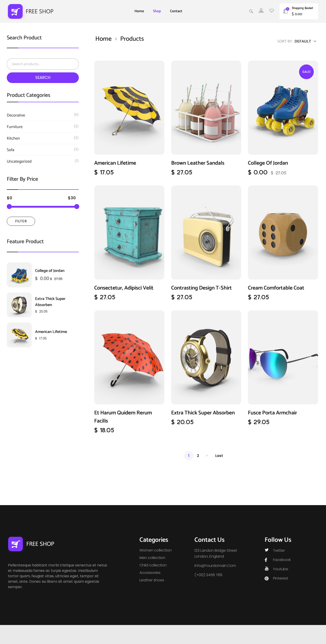This screenshot has width=326, height=644.
Task: Open the wishlist heart icon
Action: [271, 11]
